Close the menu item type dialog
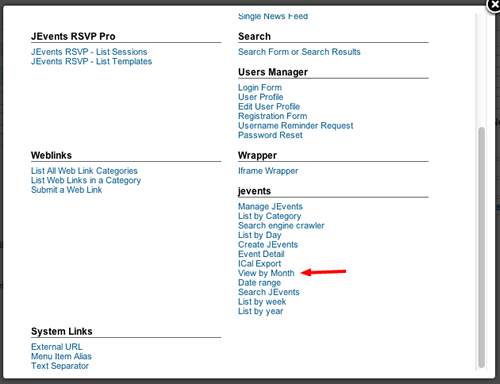Screen dimensions: 500x384 (494, 5)
